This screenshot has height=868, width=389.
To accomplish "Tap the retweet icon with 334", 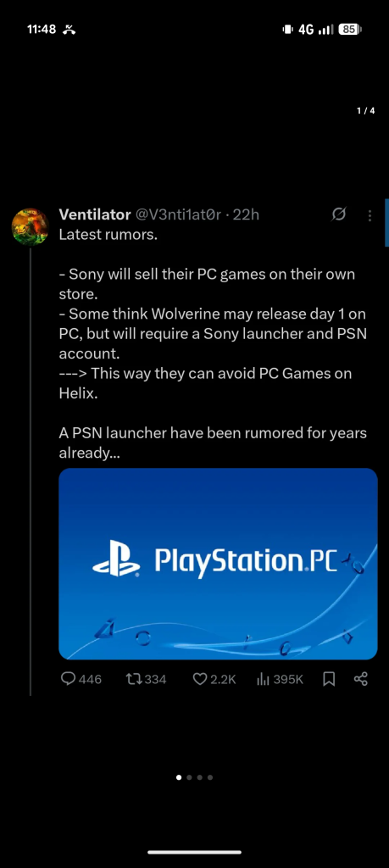I will (135, 679).
